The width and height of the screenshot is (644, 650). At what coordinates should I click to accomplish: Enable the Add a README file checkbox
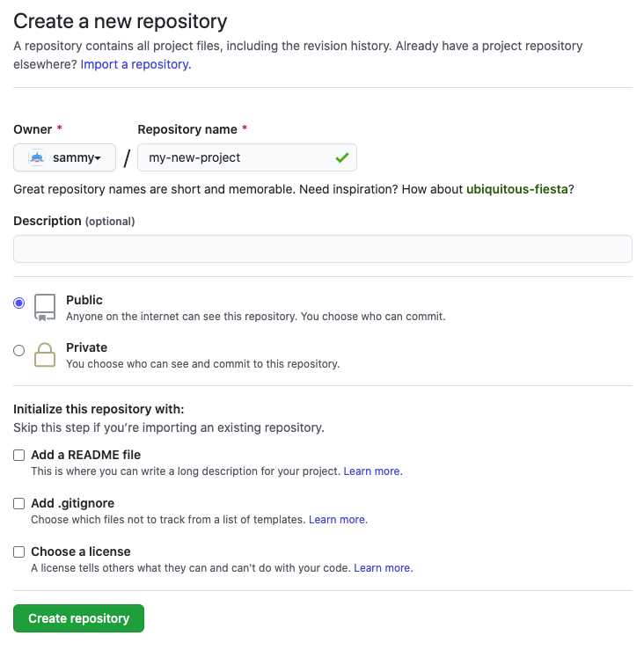click(19, 455)
